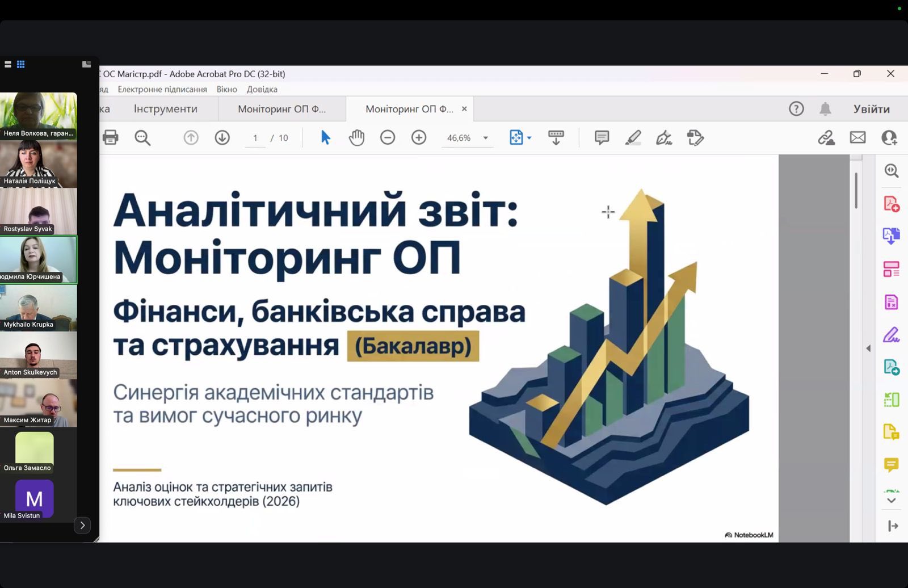Collapse the right tools pane arrow
Viewport: 908px width, 588px height.
pyautogui.click(x=868, y=348)
